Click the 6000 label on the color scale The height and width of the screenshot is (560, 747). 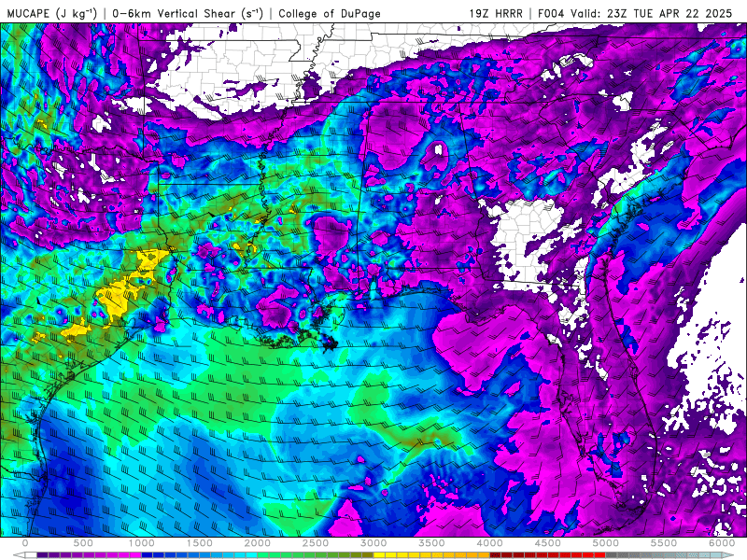tap(722, 543)
